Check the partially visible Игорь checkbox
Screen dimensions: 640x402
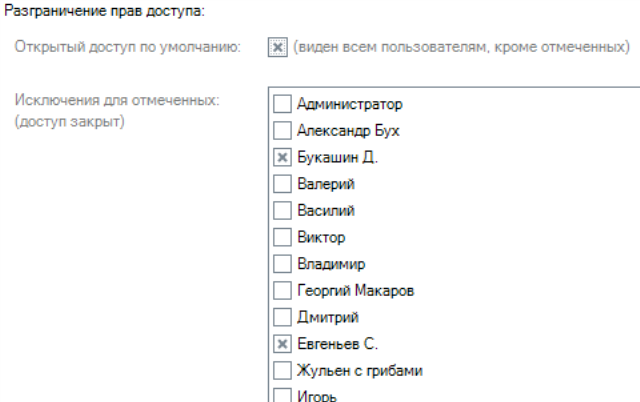point(283,395)
